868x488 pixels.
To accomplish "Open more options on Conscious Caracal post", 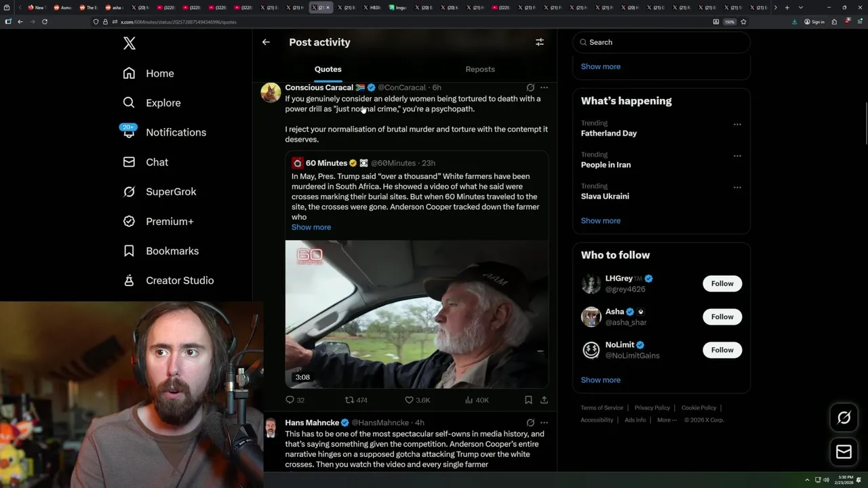I will pos(544,87).
